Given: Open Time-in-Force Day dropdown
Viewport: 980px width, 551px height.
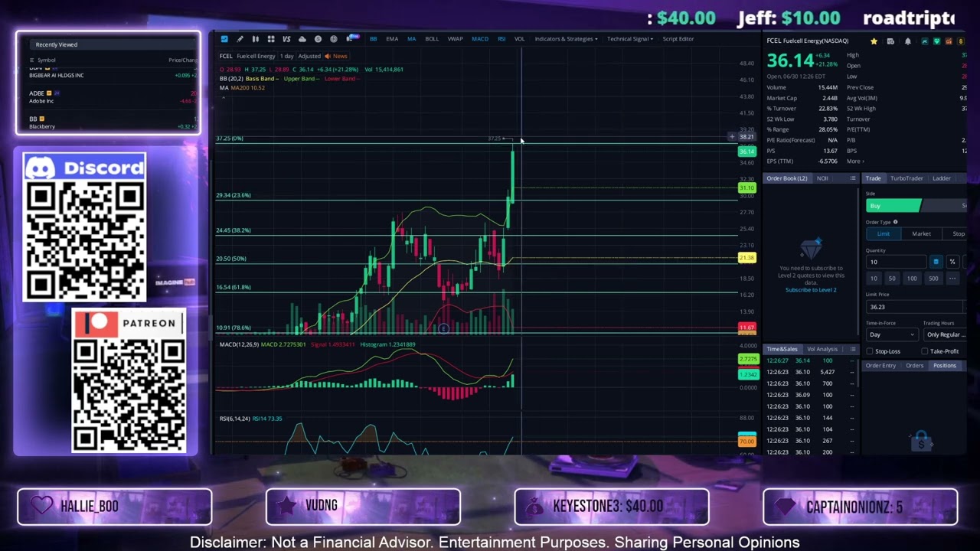Looking at the screenshot, I should tap(891, 334).
